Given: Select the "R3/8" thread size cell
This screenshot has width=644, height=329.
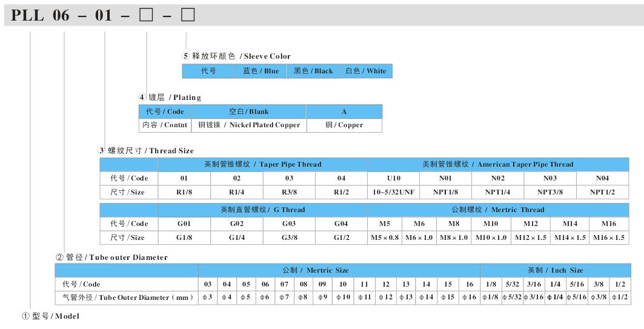Looking at the screenshot, I should [289, 192].
